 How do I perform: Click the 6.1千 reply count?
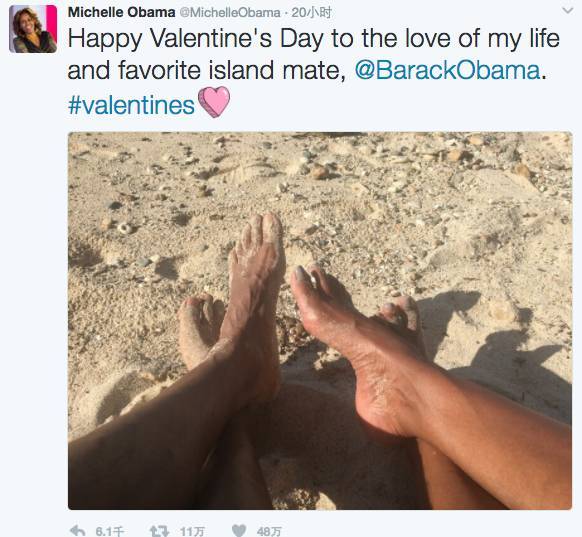tap(109, 531)
